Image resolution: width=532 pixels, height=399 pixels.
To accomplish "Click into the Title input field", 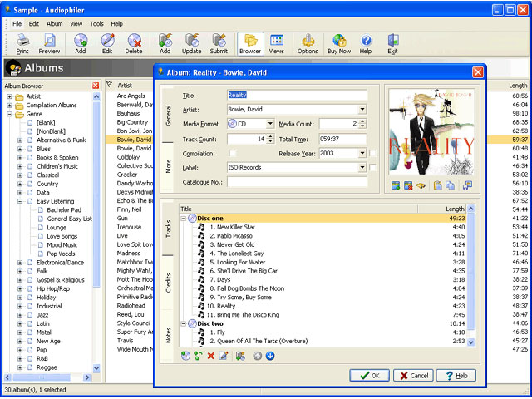I will click(x=297, y=95).
